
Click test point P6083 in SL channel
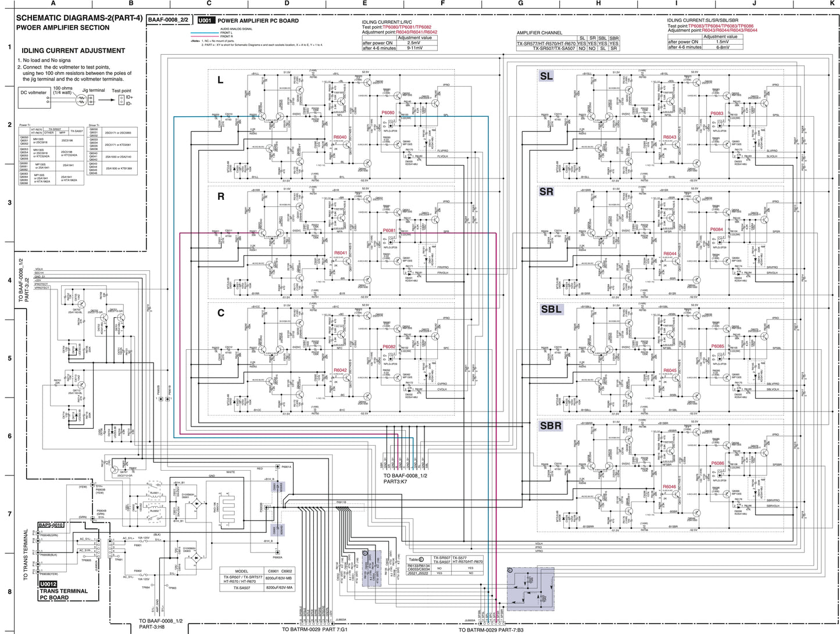tap(717, 113)
